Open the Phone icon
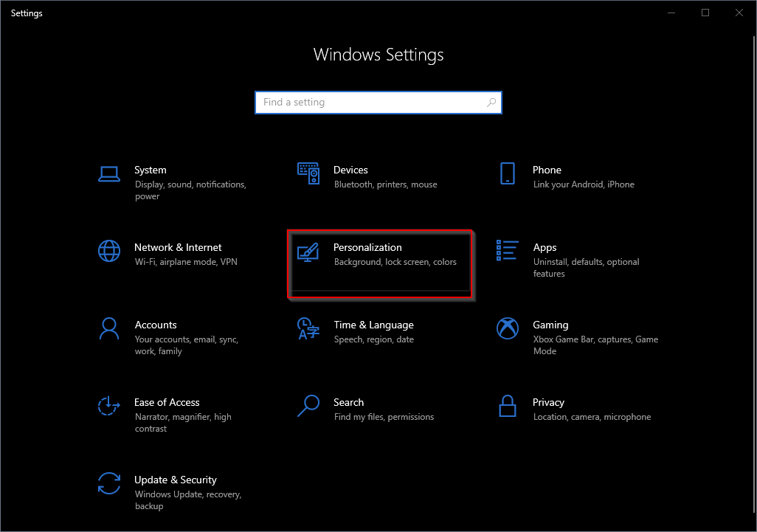The width and height of the screenshot is (757, 532). click(x=508, y=173)
